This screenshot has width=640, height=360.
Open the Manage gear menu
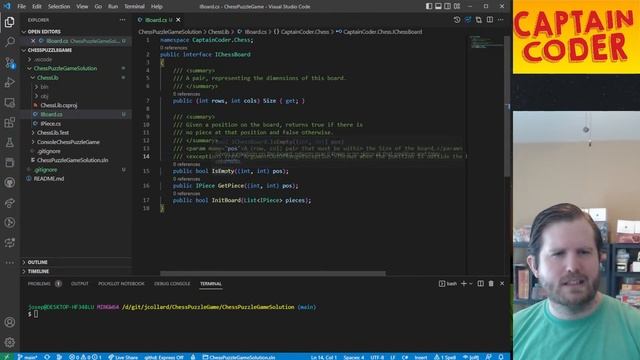(x=10, y=342)
